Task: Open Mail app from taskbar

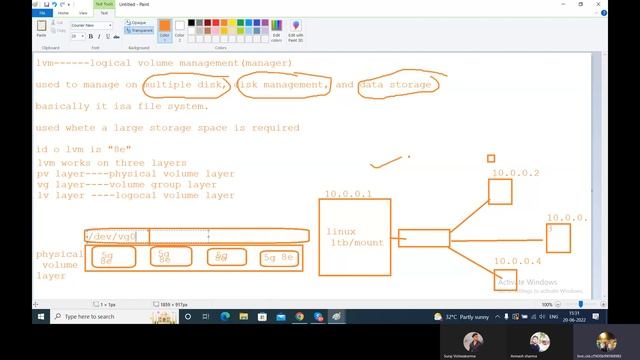Action: 281,316
